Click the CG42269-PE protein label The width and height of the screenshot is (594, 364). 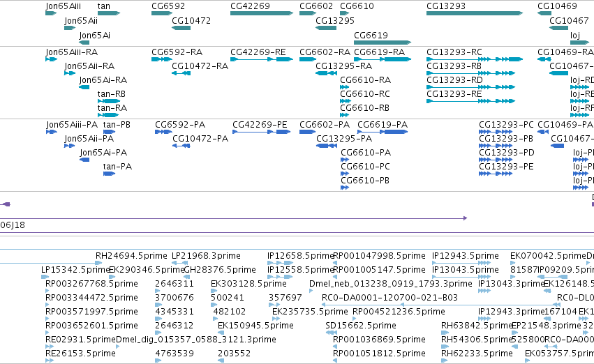[260, 125]
